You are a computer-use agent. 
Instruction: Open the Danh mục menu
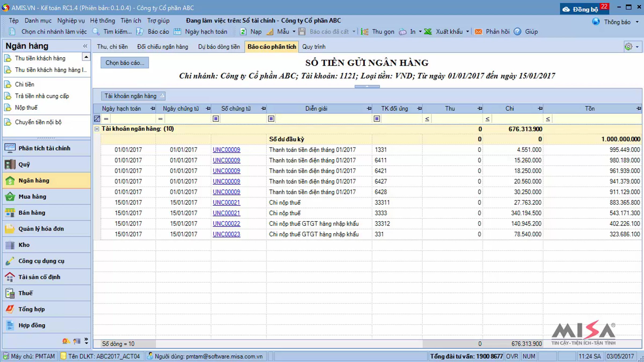(38, 21)
